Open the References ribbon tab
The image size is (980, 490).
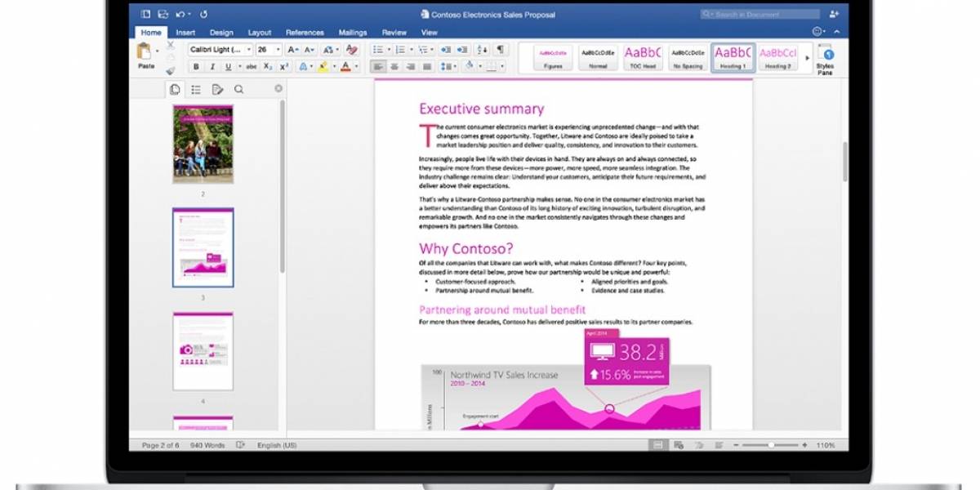click(305, 33)
